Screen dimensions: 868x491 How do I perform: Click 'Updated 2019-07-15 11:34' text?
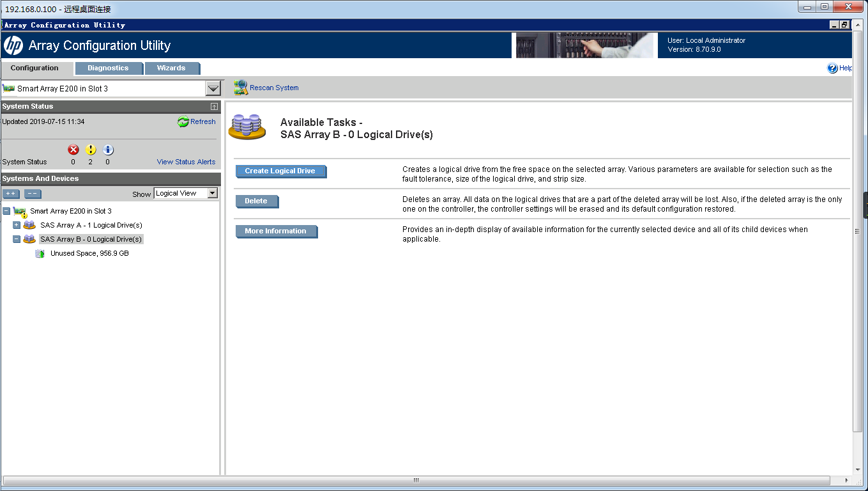click(x=43, y=121)
